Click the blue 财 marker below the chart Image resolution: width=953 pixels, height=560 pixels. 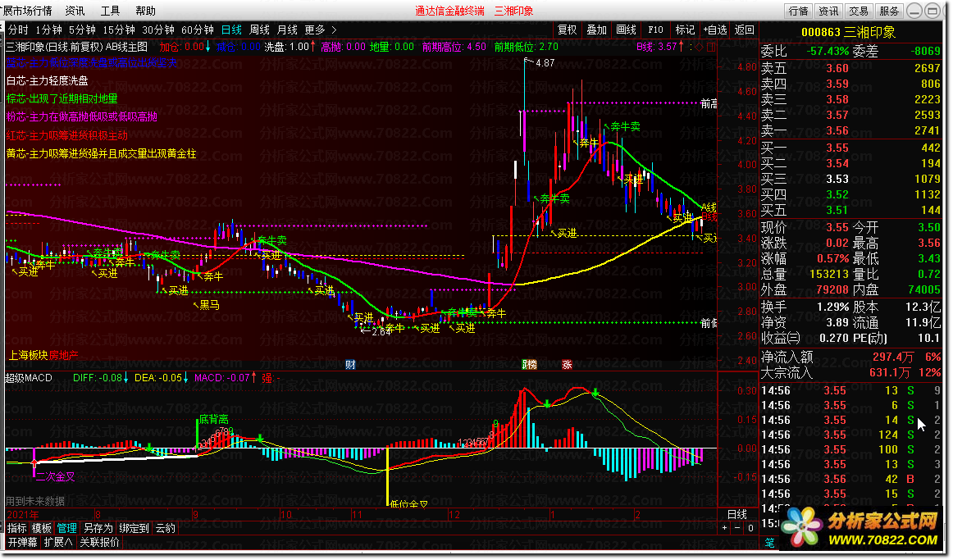click(x=350, y=365)
